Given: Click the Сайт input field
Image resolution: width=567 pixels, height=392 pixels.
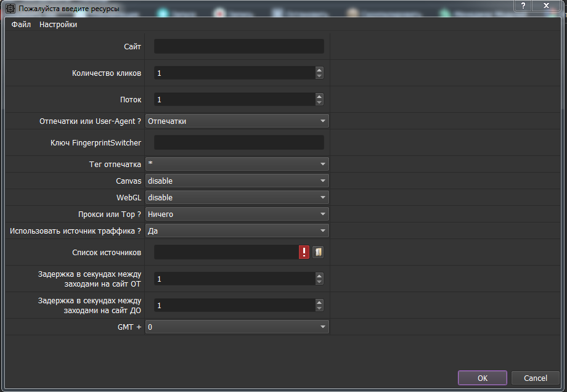Looking at the screenshot, I should click(239, 46).
